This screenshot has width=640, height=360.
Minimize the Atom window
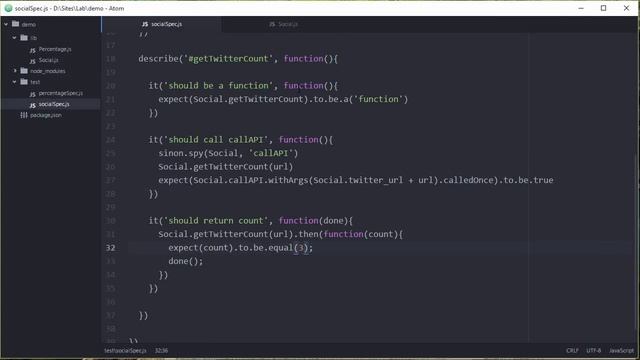[581, 8]
